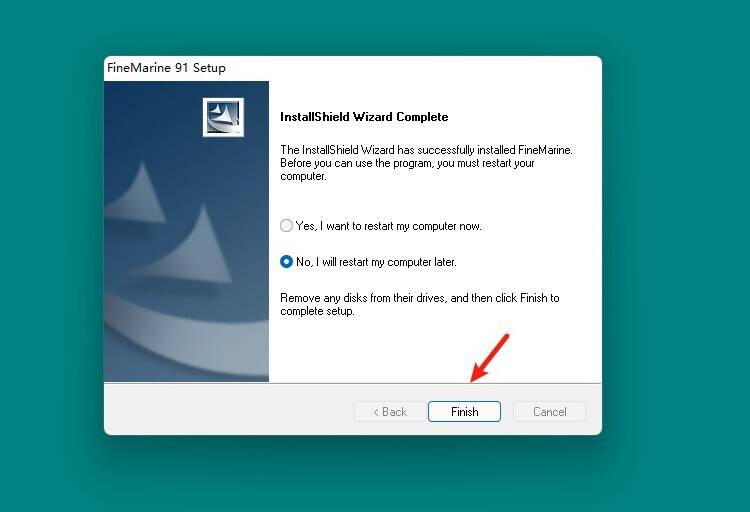This screenshot has height=512, width=750.
Task: Choose the 'No, I will restart later' radio button
Action: point(287,262)
